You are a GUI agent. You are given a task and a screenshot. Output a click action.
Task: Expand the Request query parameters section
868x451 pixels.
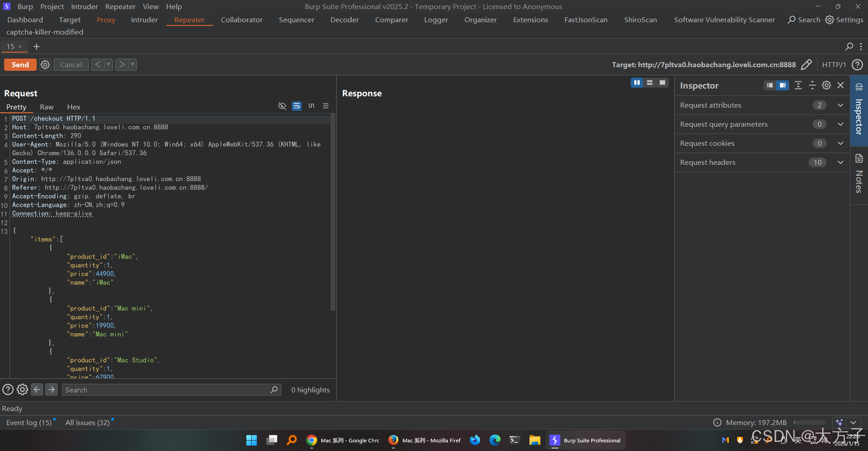(x=762, y=124)
